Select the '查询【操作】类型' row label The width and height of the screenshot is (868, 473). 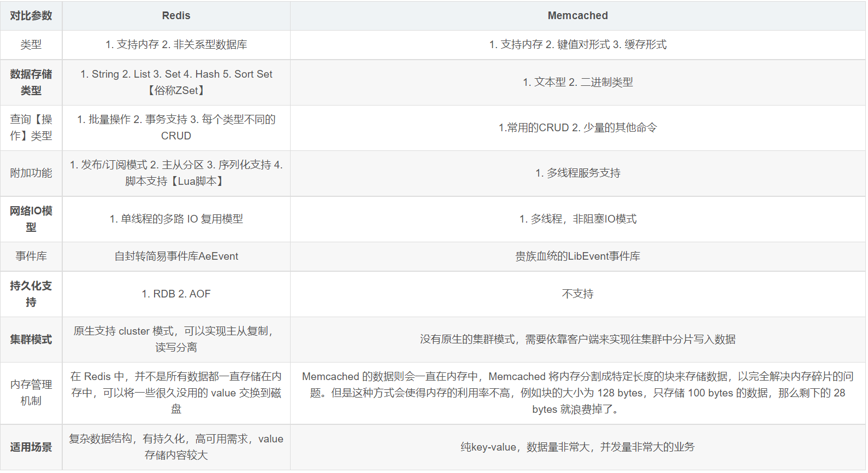[31, 128]
